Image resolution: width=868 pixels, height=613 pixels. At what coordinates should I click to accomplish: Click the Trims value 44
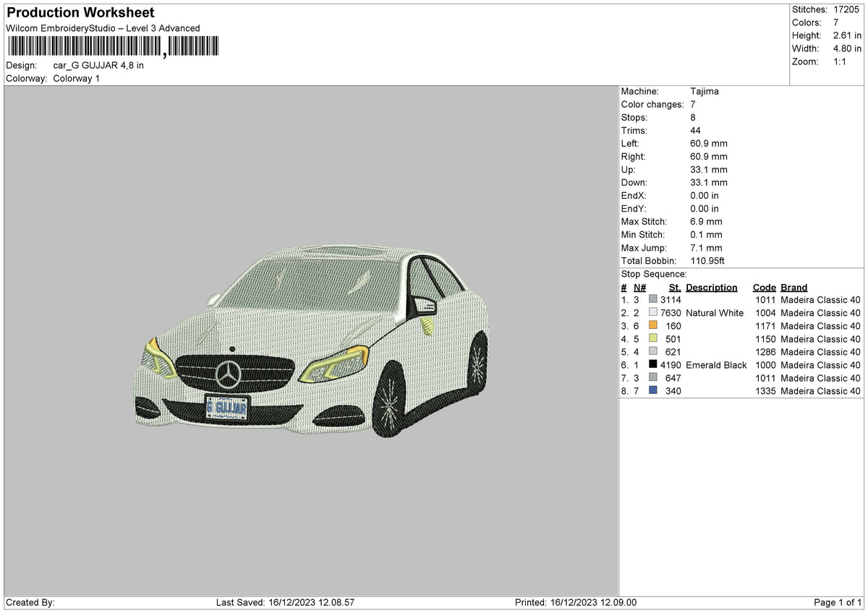tap(696, 130)
